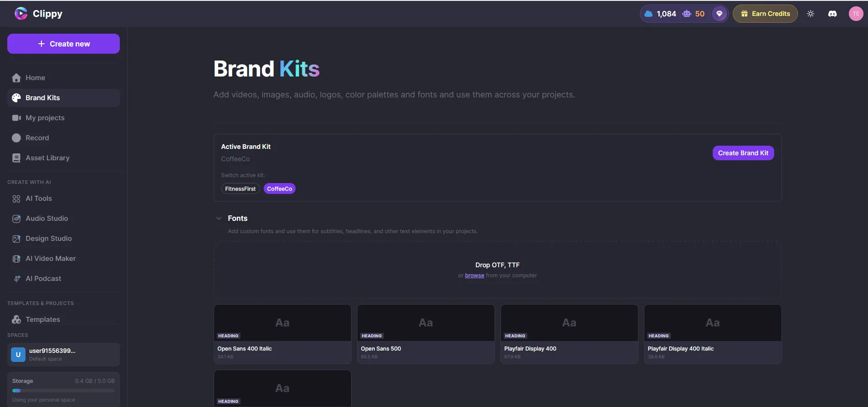Click the Asset Library icon

coord(16,158)
